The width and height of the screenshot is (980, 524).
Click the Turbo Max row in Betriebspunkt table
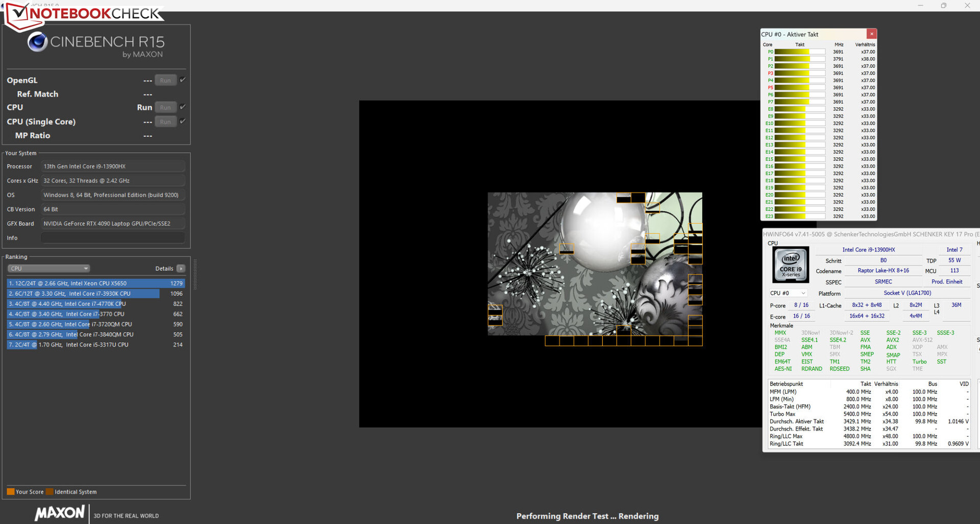[x=869, y=414]
